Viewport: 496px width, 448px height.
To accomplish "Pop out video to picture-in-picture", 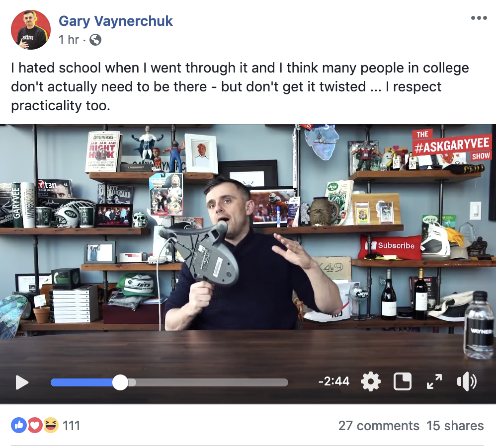I will pyautogui.click(x=403, y=381).
